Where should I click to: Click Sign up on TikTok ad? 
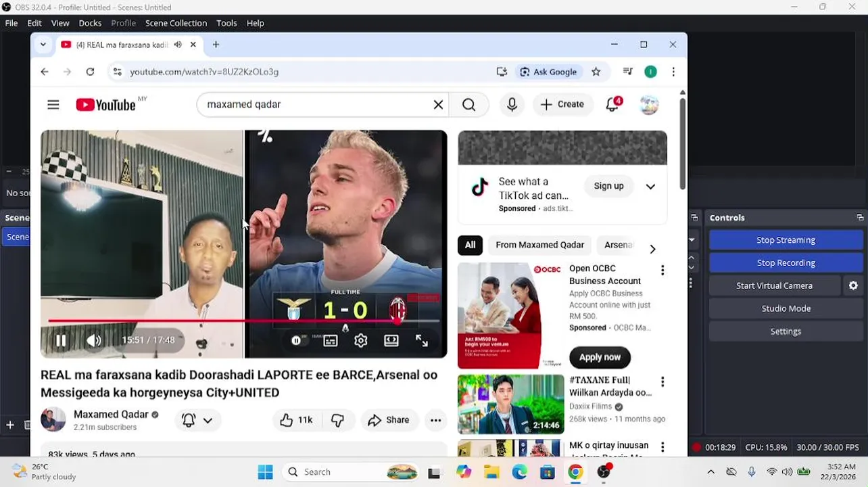608,186
